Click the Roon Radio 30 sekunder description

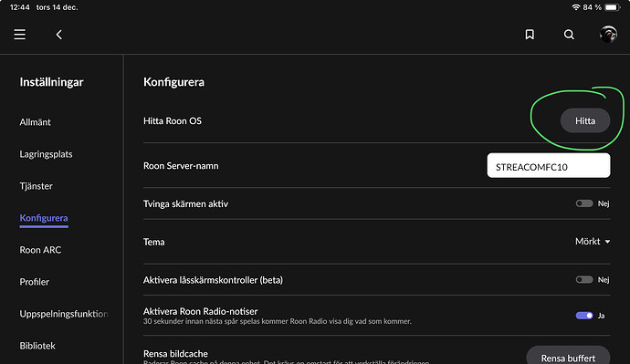tap(278, 321)
